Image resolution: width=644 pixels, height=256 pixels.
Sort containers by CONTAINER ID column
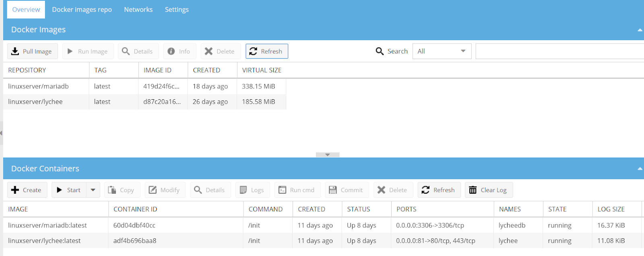176,209
